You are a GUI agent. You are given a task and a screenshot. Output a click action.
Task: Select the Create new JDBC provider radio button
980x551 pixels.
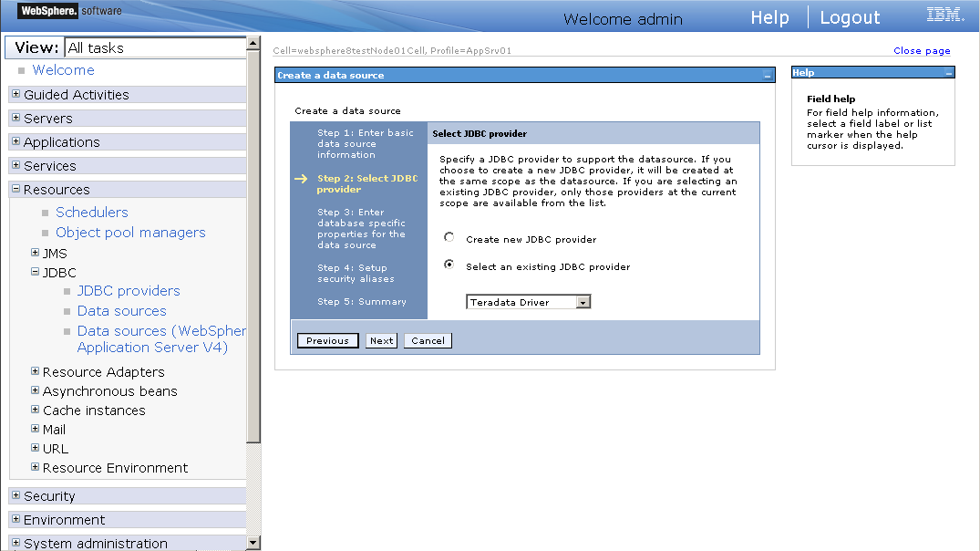click(448, 236)
